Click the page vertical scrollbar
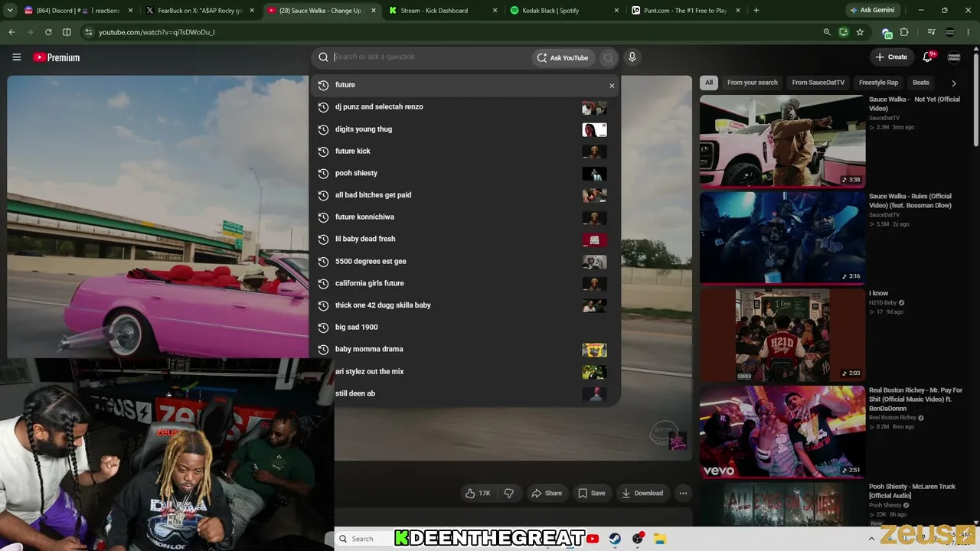Viewport: 980px width, 551px height. click(x=976, y=99)
